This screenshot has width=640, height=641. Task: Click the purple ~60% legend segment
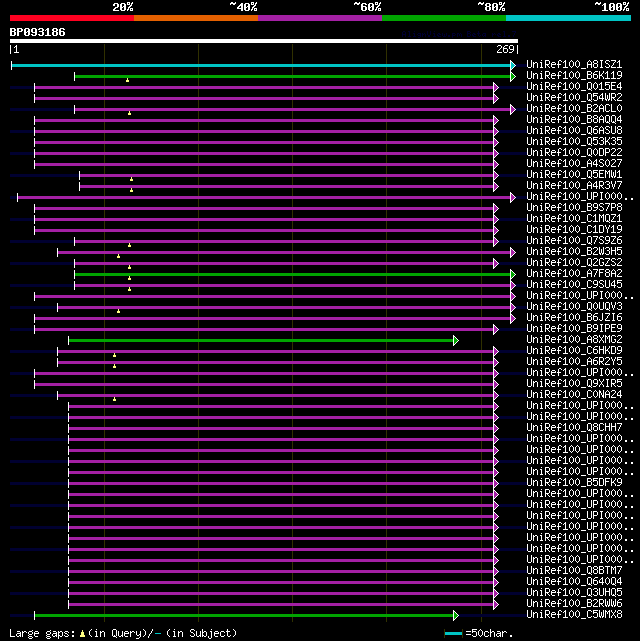(320, 18)
